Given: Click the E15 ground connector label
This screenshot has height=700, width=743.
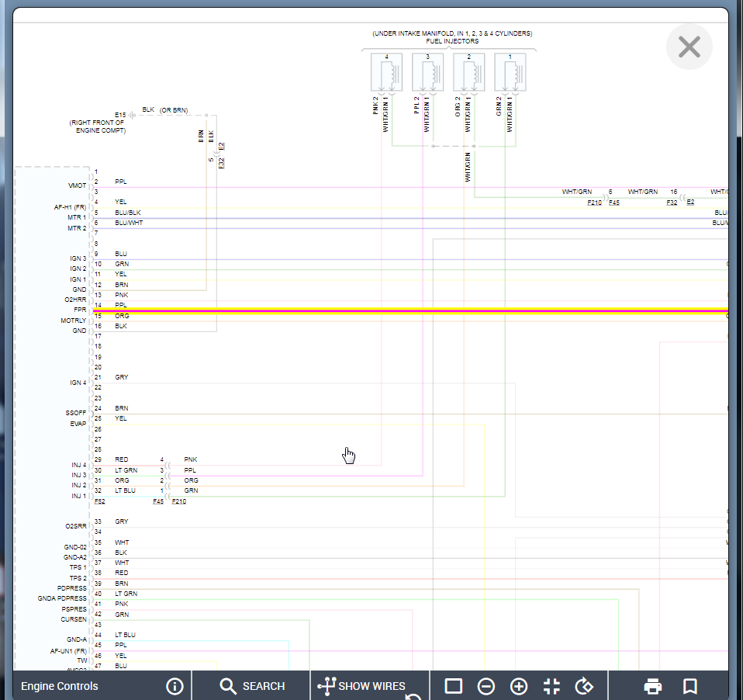Looking at the screenshot, I should tap(120, 115).
